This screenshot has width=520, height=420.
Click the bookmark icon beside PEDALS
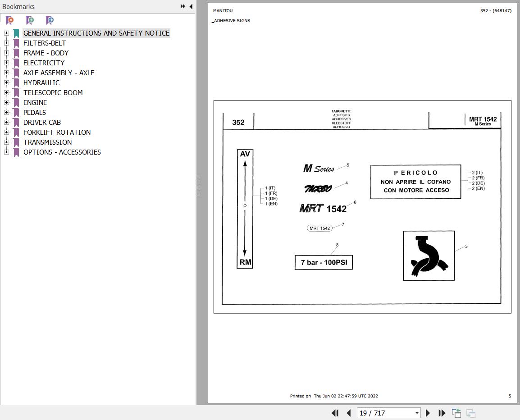pyautogui.click(x=16, y=113)
